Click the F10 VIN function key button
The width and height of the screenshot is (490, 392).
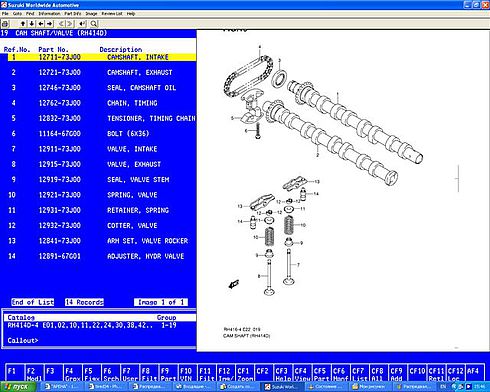186,373
